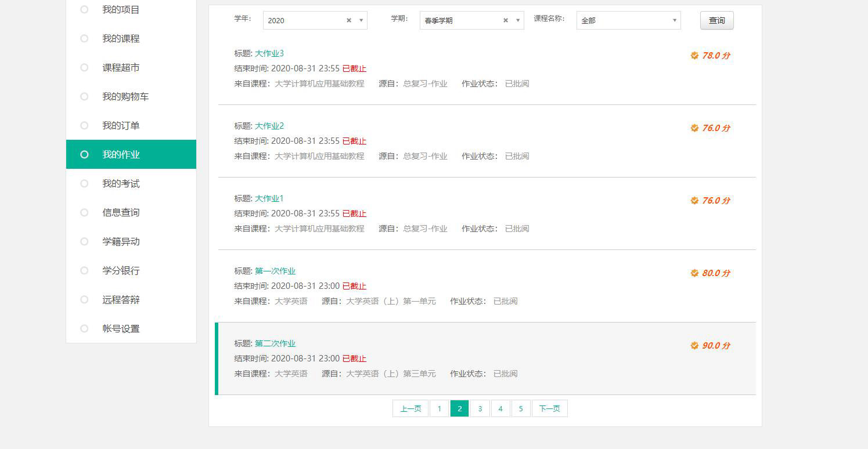Open the 第一次作业 assignment link
The height and width of the screenshot is (449, 868).
point(275,271)
